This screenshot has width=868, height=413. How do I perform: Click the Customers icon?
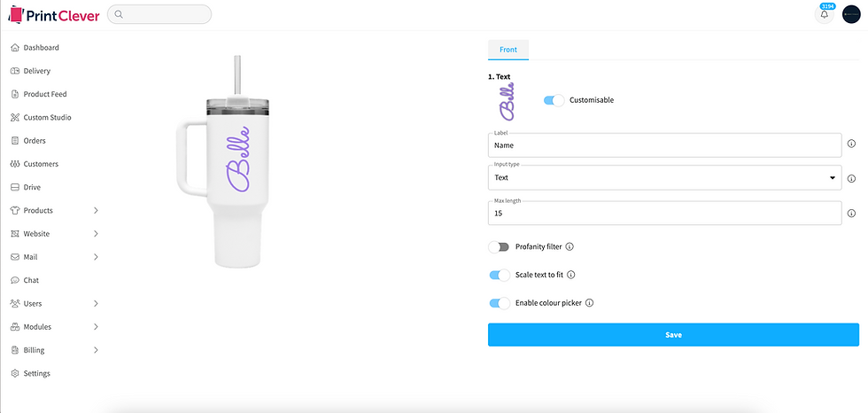pos(15,164)
